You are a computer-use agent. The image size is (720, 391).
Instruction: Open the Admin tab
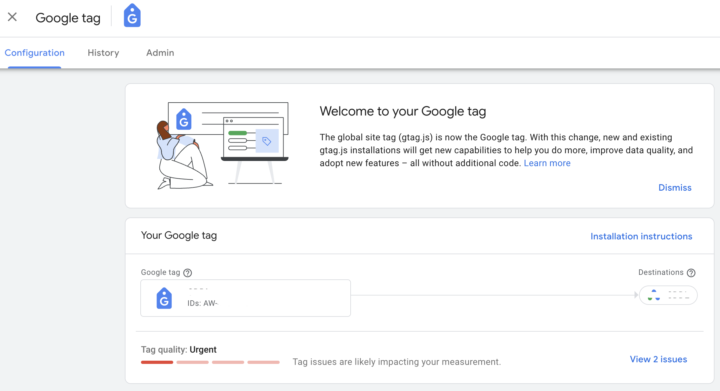click(x=160, y=53)
